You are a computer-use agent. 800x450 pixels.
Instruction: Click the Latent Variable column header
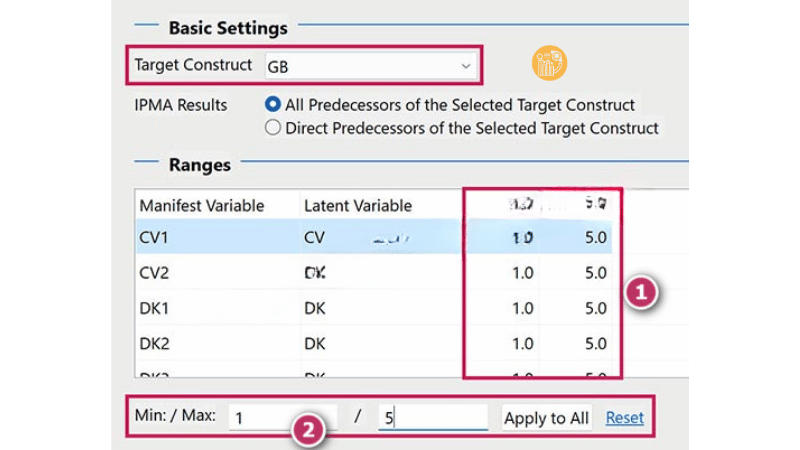pyautogui.click(x=358, y=205)
